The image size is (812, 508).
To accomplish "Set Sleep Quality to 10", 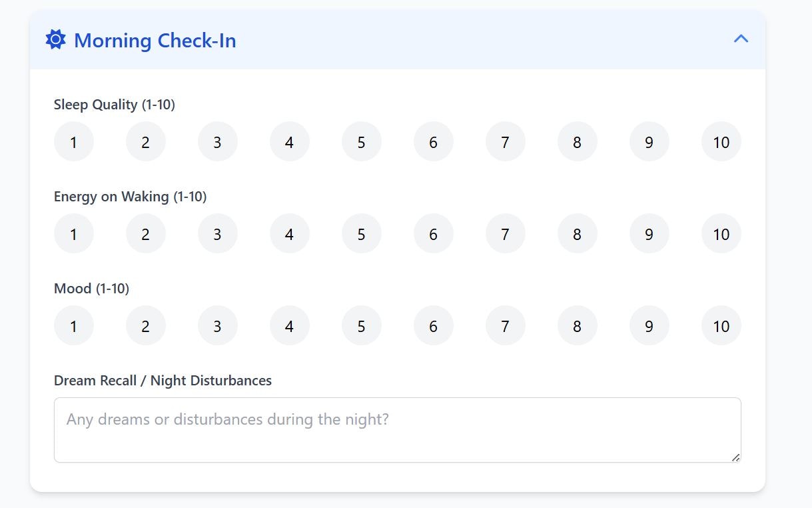I will coord(721,141).
